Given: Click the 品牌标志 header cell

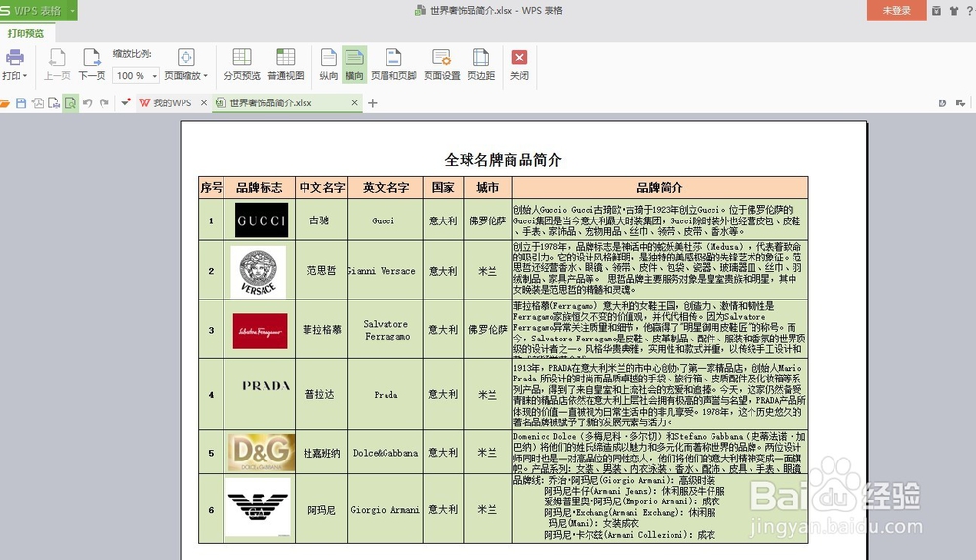Looking at the screenshot, I should 260,188.
